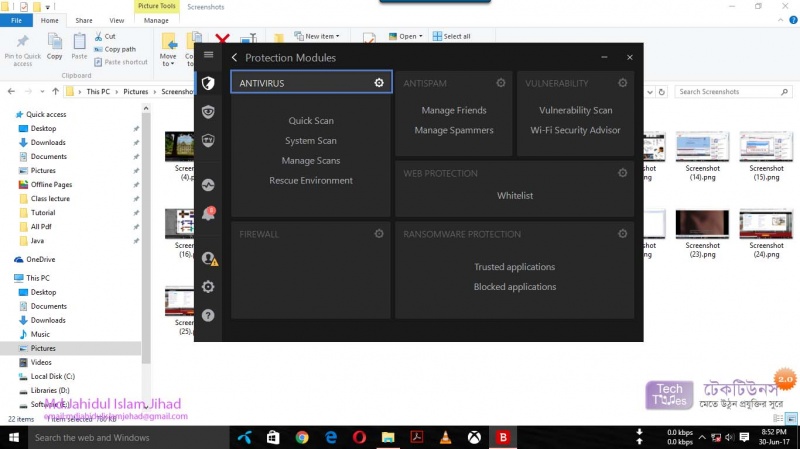The width and height of the screenshot is (800, 449).
Task: Open the Privacy eye-shield sidebar icon
Action: [208, 112]
